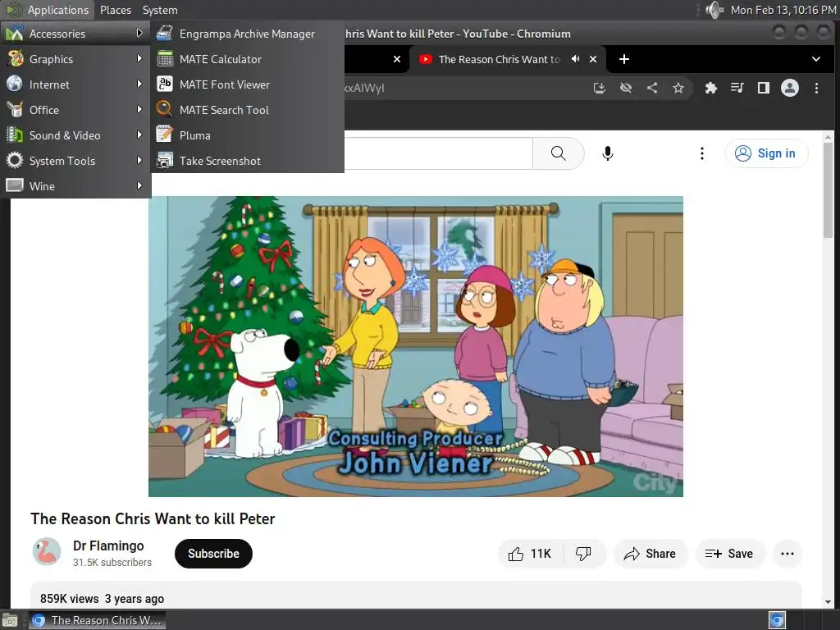Click the calculator icon

(x=164, y=59)
